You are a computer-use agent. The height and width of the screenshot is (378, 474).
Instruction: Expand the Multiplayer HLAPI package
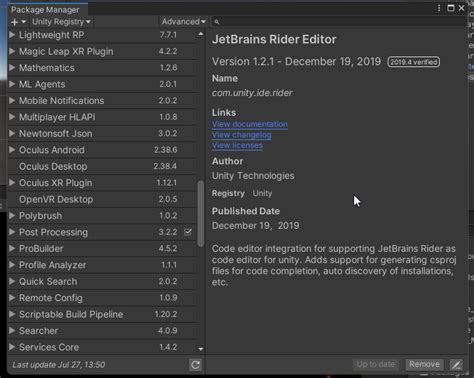(12, 117)
